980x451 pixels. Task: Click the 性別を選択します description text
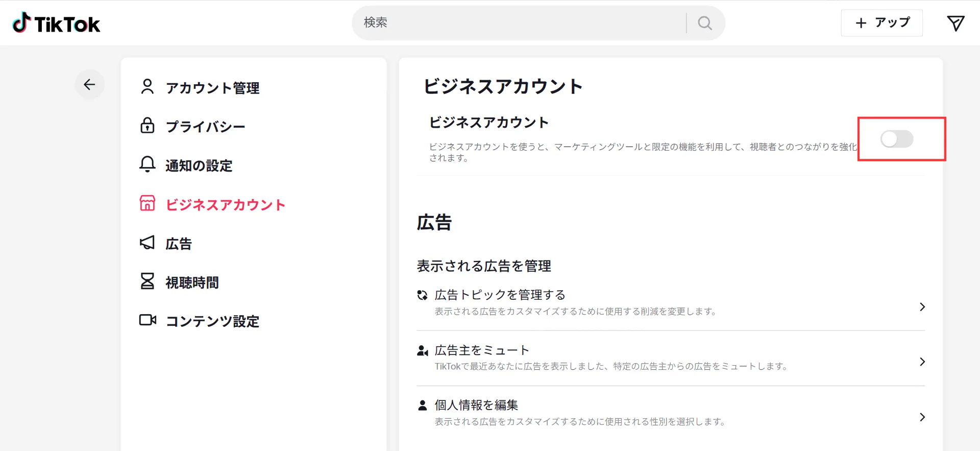580,422
